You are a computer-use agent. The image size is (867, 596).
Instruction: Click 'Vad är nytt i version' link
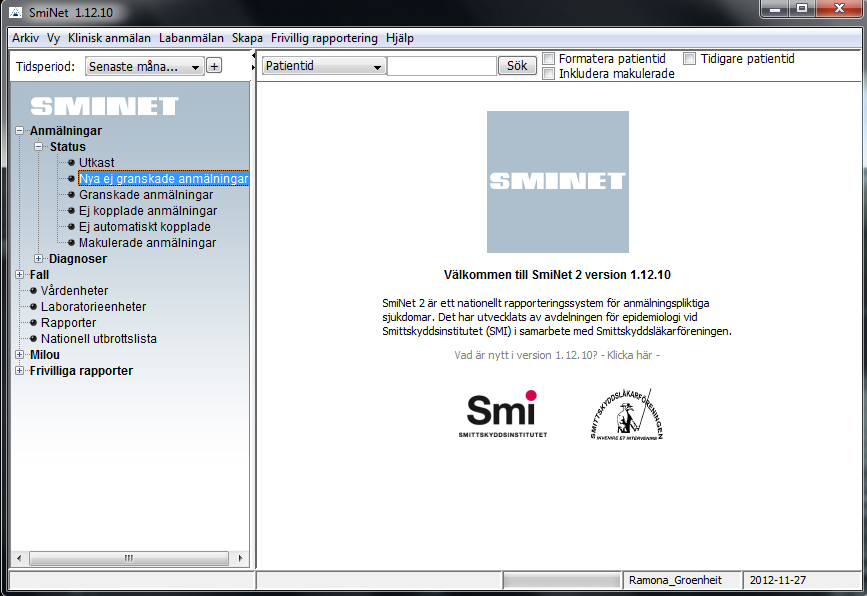(557, 355)
